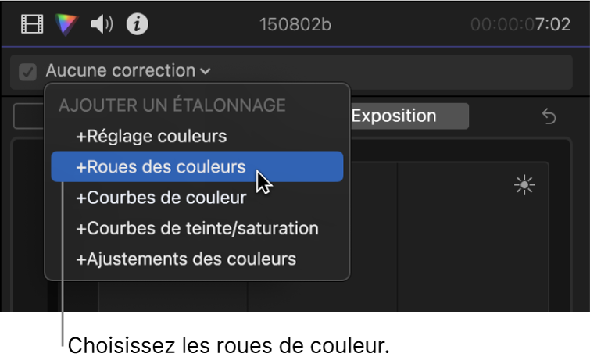Choose +Réglage couleurs from menu
590x364 pixels.
pyautogui.click(x=151, y=136)
